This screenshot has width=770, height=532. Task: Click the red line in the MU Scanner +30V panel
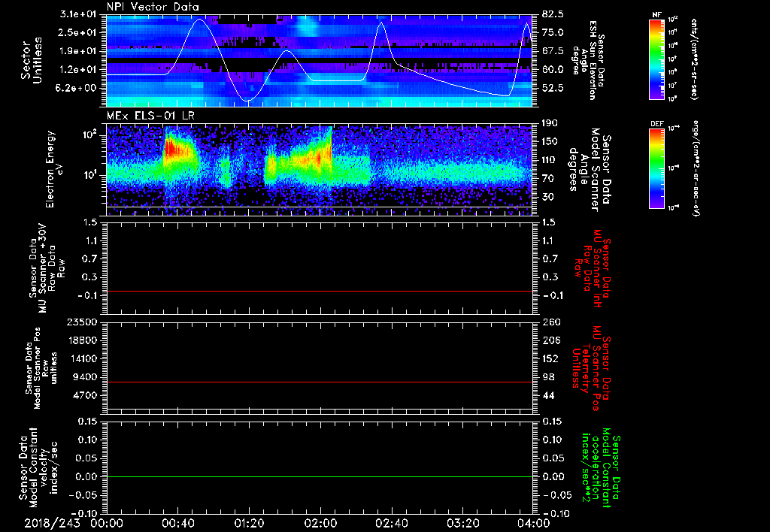(319, 291)
